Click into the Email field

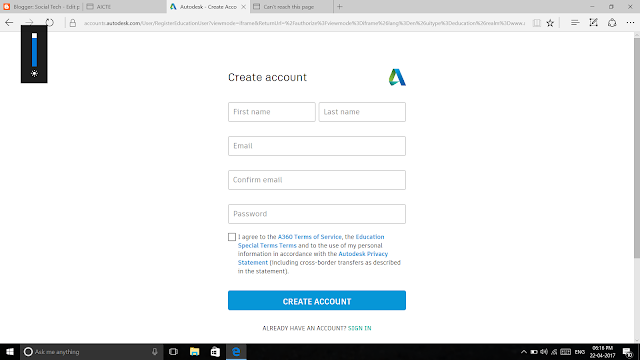tap(317, 146)
